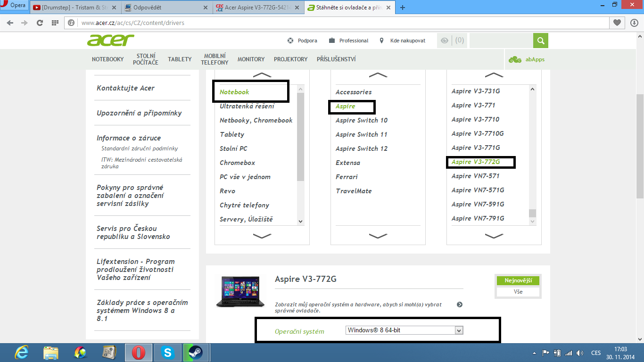Viewport: 644px width, 362px height.
Task: Close the Odpovědět tab
Action: pyautogui.click(x=205, y=8)
